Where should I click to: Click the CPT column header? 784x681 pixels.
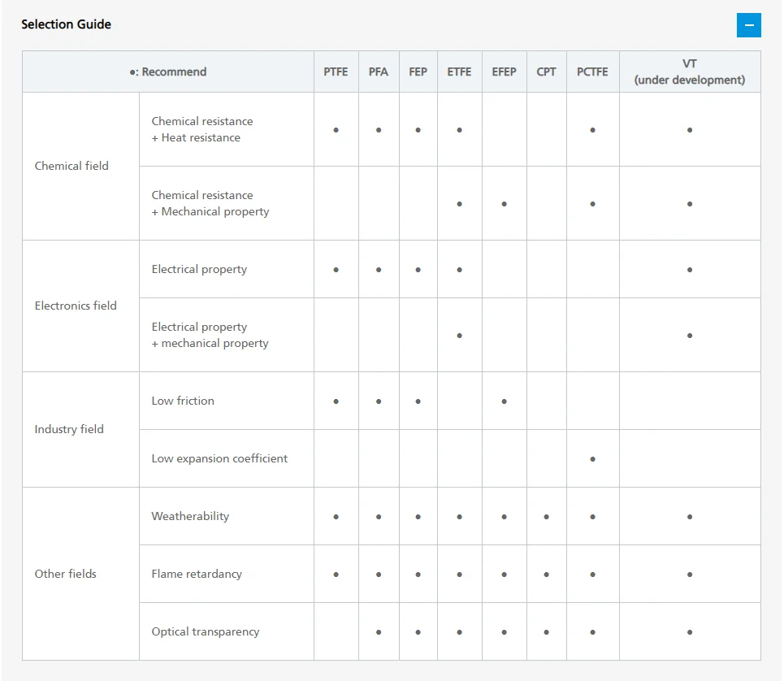point(546,72)
